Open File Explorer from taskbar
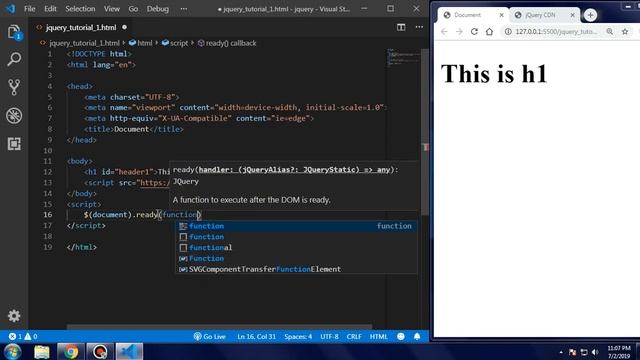 [x=42, y=351]
